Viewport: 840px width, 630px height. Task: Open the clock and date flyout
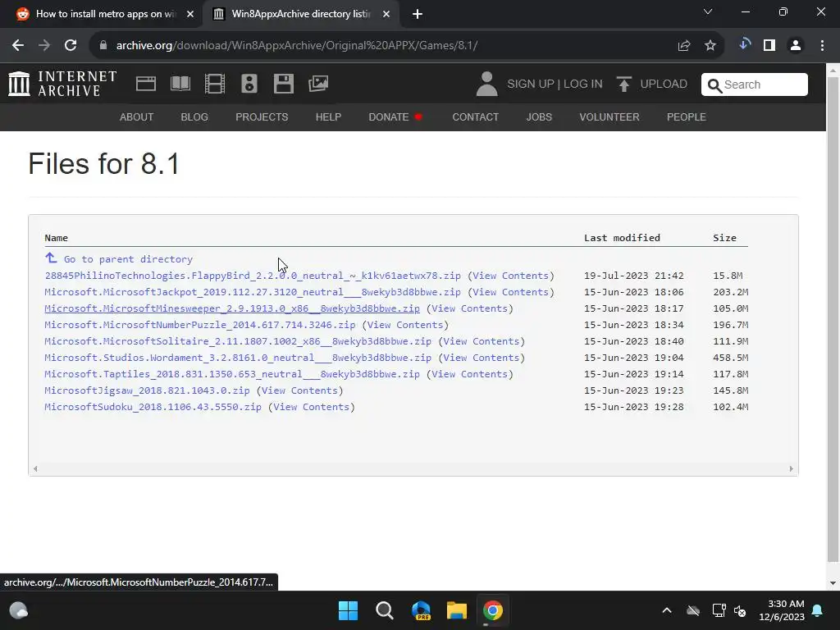pos(782,610)
